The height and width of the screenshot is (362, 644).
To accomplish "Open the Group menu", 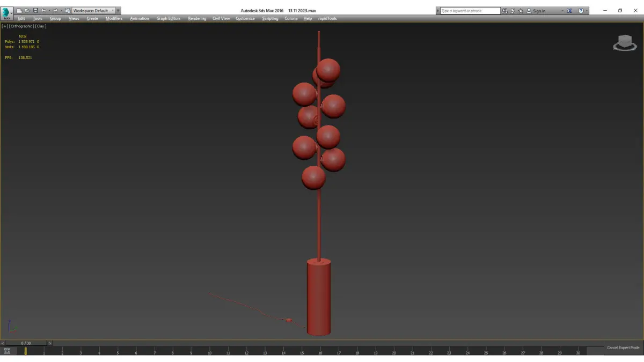I will click(x=55, y=18).
